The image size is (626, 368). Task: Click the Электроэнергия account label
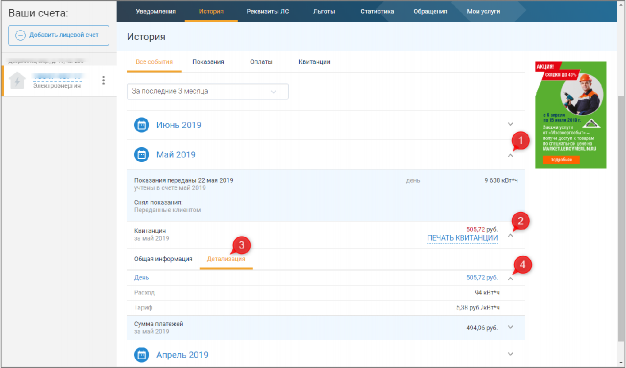pyautogui.click(x=57, y=85)
